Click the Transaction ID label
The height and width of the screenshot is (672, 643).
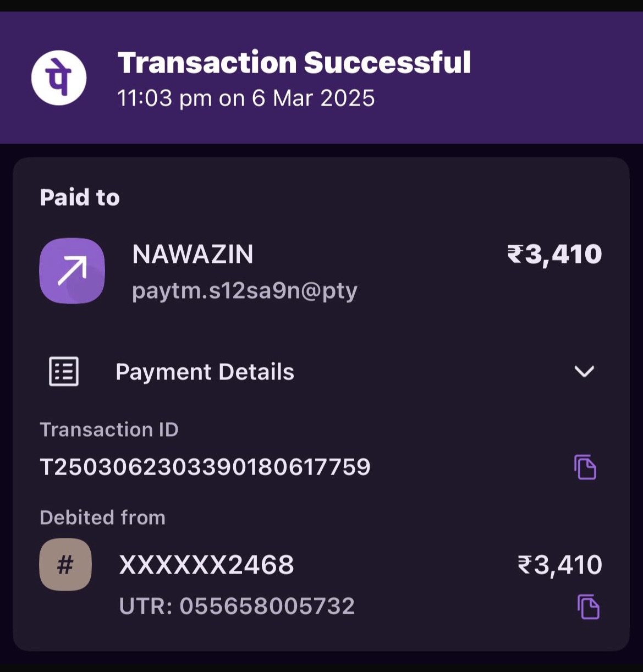(x=109, y=429)
